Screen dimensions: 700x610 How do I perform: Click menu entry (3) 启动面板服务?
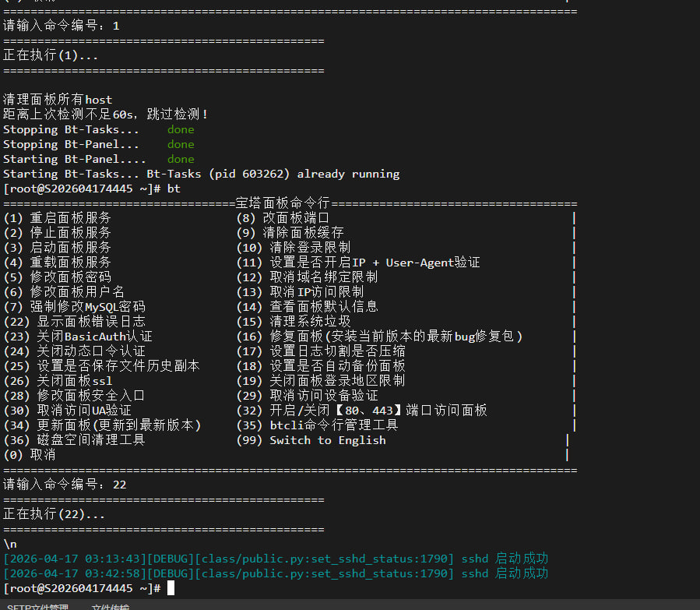[57, 248]
